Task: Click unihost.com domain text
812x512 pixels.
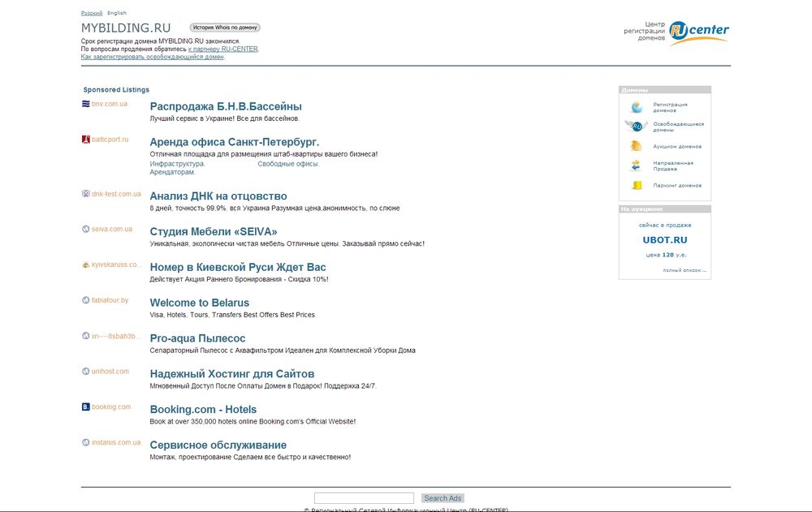Action: [110, 371]
